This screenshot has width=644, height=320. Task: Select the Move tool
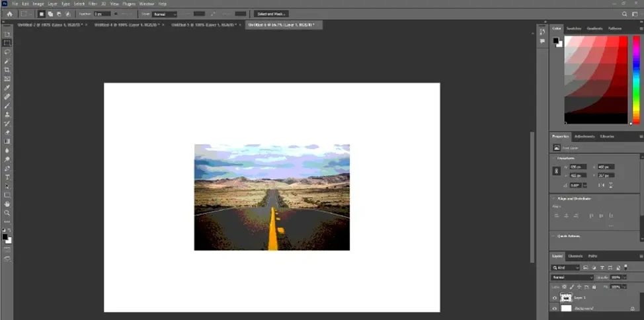click(7, 34)
